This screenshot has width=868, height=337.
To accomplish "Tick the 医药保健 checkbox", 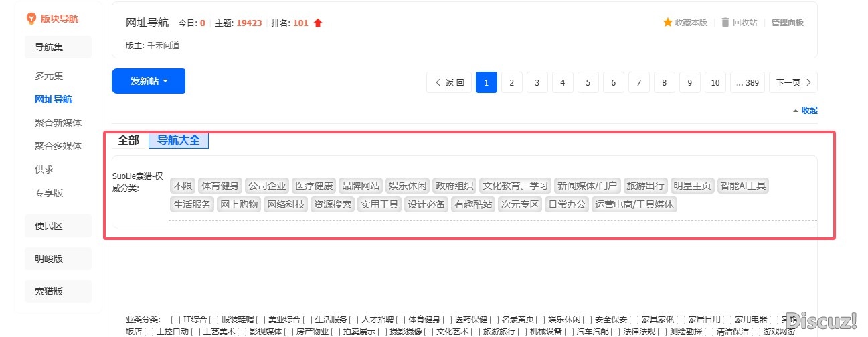I will point(448,320).
